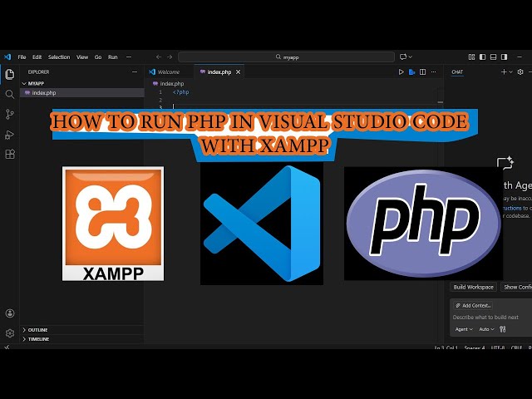Go forward with the right arrow
Screen dimensions: 532x399
click(x=170, y=57)
